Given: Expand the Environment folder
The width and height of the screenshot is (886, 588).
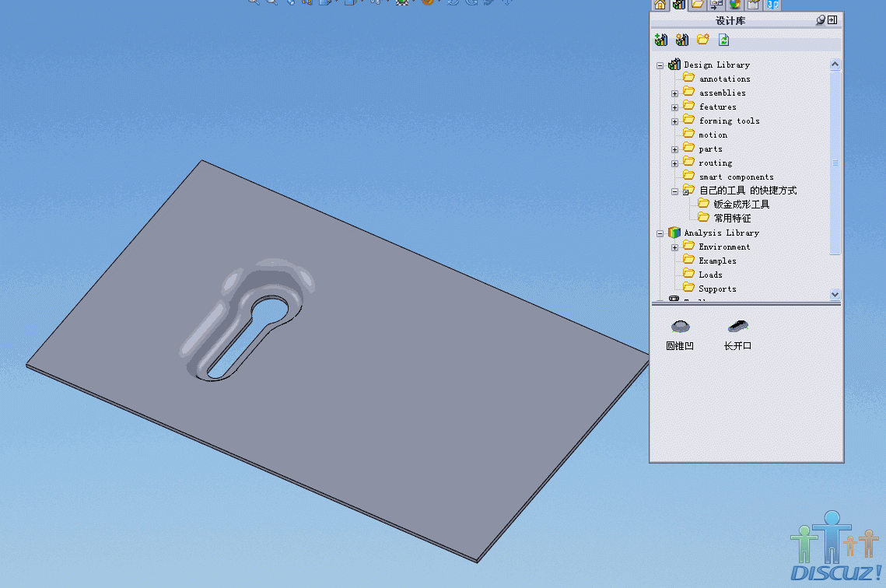Looking at the screenshot, I should pos(674,247).
